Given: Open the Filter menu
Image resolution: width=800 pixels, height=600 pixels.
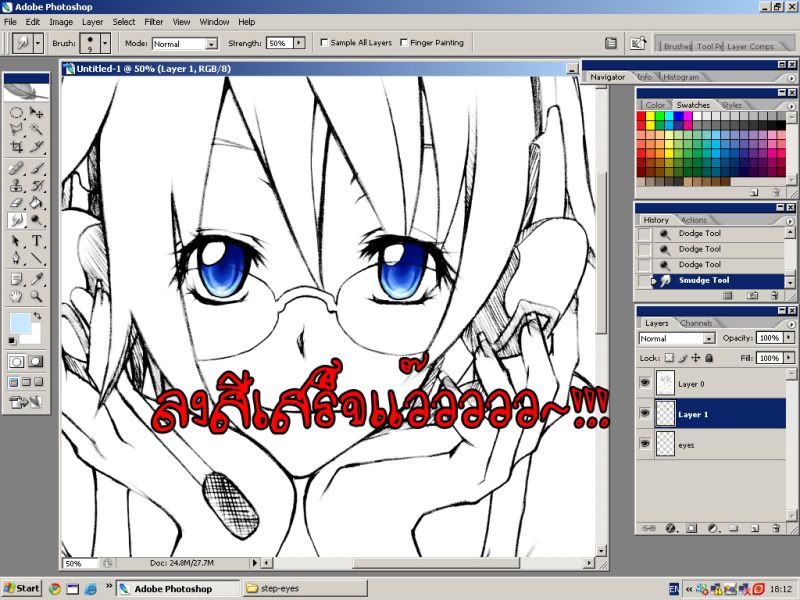Looking at the screenshot, I should [x=154, y=22].
